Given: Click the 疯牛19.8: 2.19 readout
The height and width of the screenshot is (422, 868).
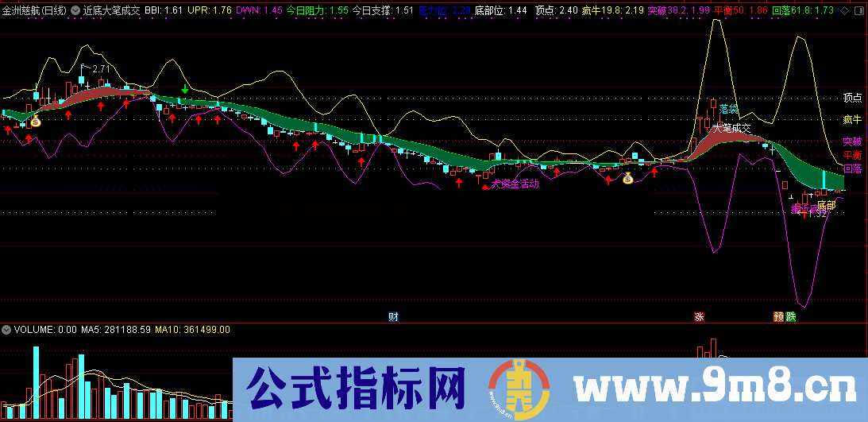Looking at the screenshot, I should [x=613, y=10].
